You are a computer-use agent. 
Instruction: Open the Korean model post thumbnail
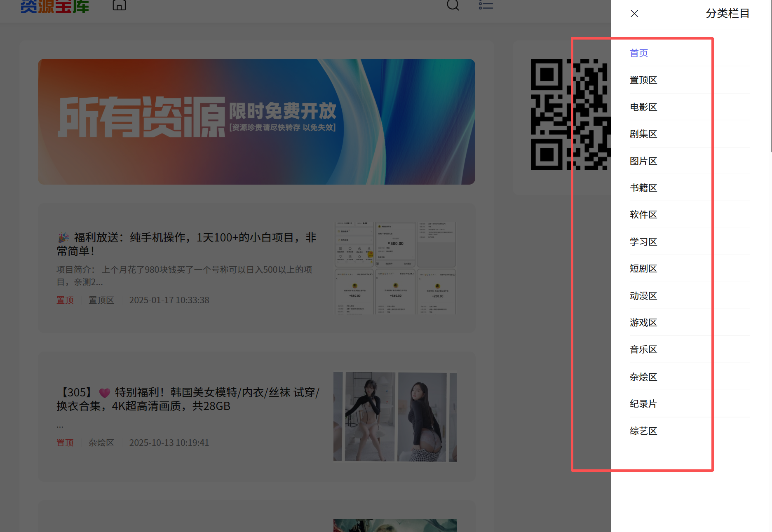pos(394,417)
